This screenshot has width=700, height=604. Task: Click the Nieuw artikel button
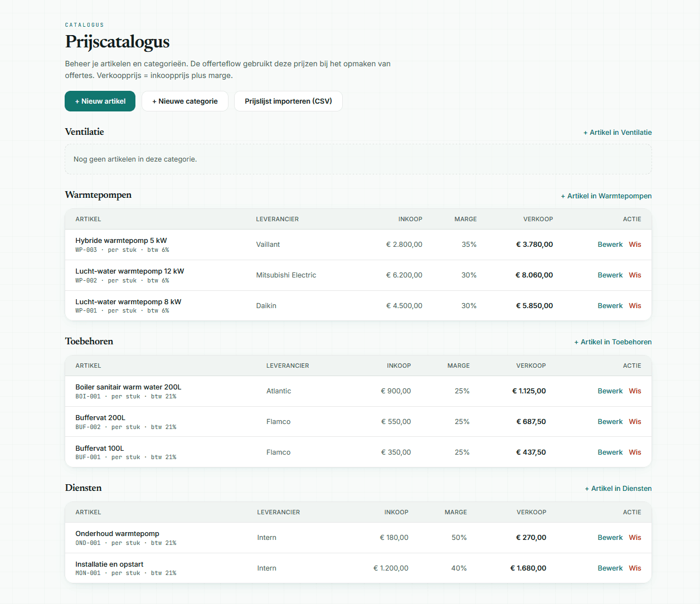(100, 101)
